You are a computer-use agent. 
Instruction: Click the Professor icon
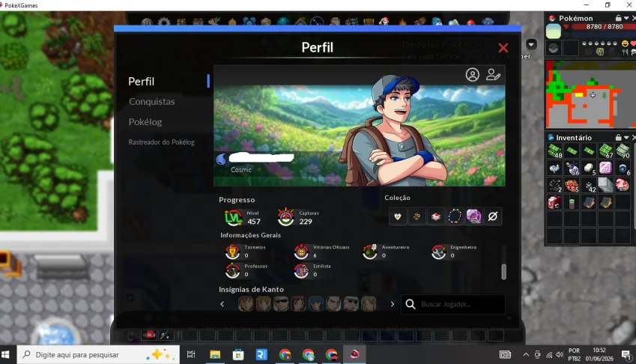pyautogui.click(x=232, y=271)
